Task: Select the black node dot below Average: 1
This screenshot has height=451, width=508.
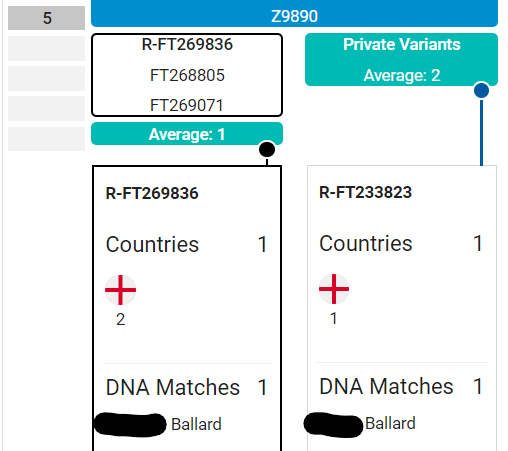Action: click(x=267, y=149)
